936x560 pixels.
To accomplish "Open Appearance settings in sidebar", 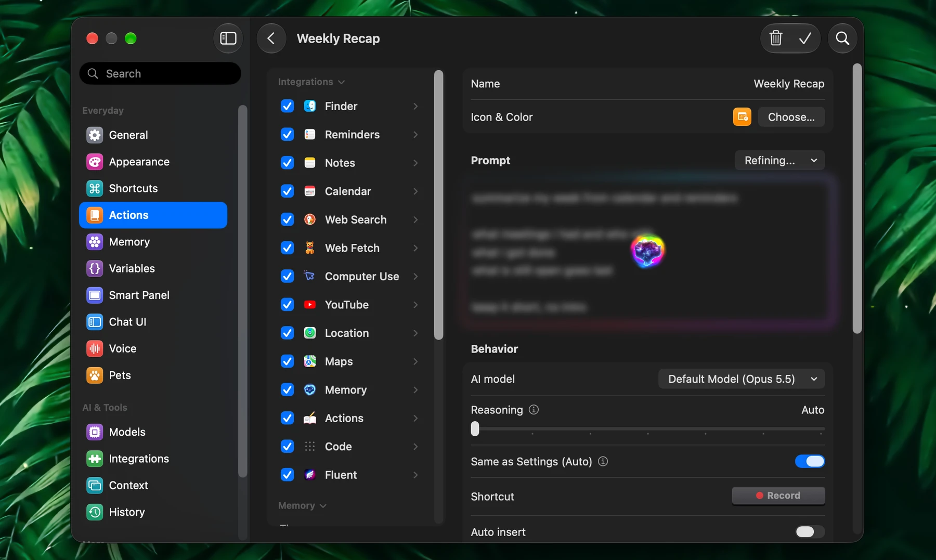I will (x=153, y=162).
